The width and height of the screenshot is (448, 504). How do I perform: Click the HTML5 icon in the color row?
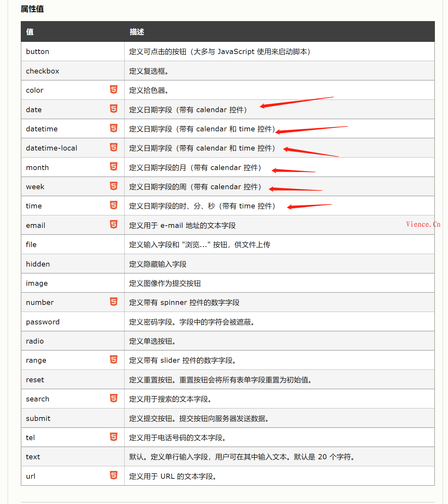pos(113,89)
